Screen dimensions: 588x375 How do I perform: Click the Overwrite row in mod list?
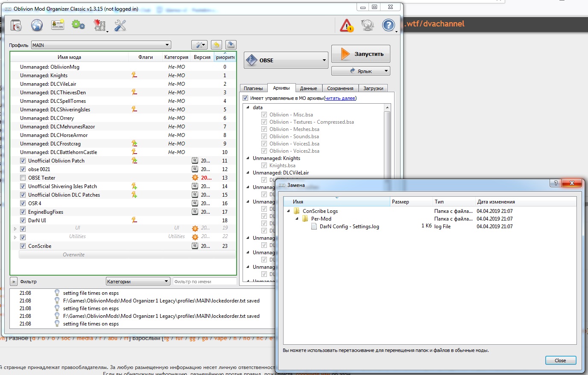[x=127, y=255]
